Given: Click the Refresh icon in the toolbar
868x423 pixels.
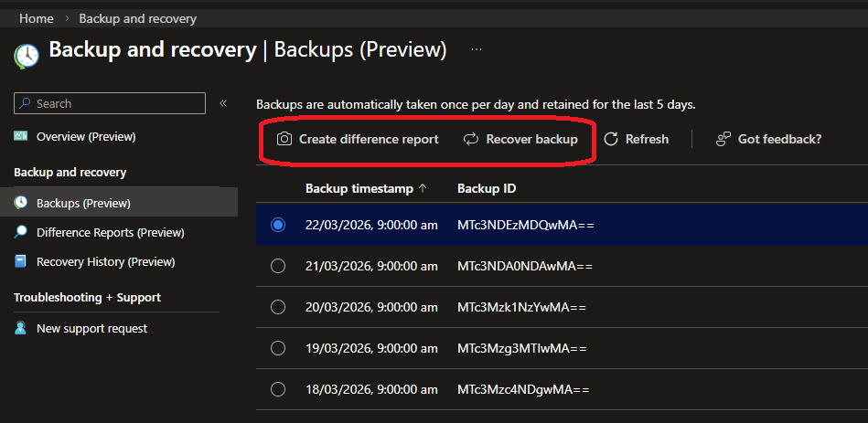Looking at the screenshot, I should coord(611,140).
